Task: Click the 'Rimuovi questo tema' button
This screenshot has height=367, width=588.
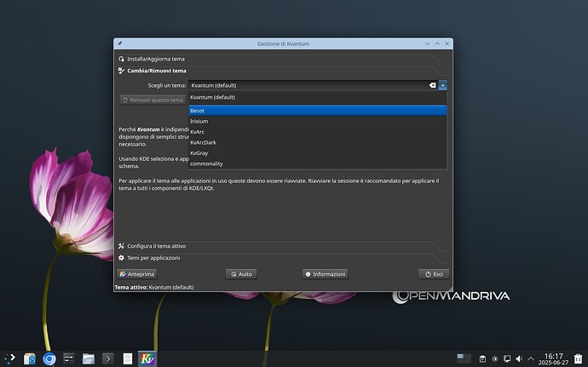Action: click(x=153, y=100)
